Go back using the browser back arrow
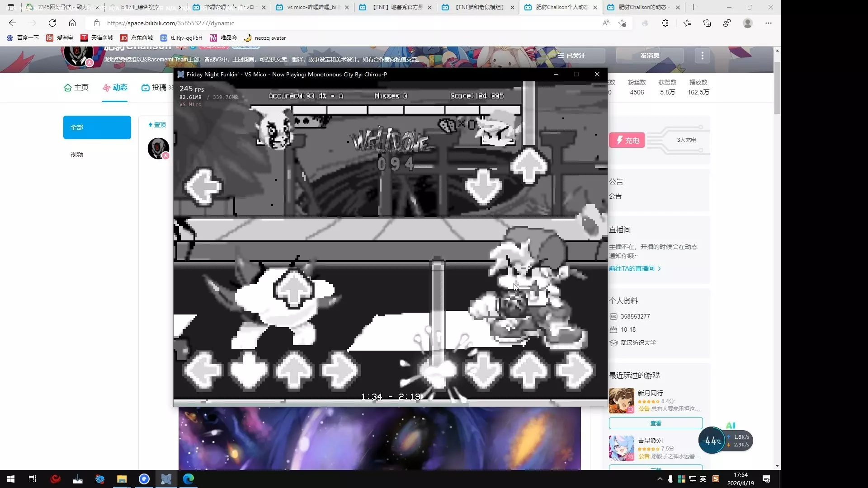The height and width of the screenshot is (488, 868). pyautogui.click(x=13, y=23)
